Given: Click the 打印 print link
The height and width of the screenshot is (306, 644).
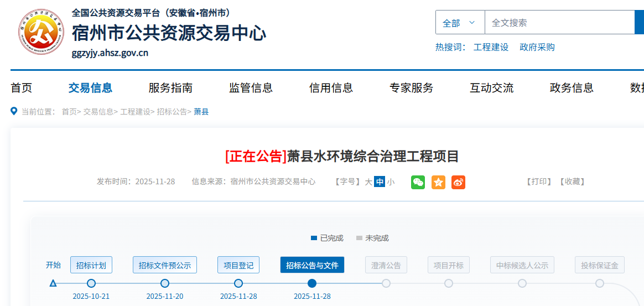Looking at the screenshot, I should click(538, 181).
